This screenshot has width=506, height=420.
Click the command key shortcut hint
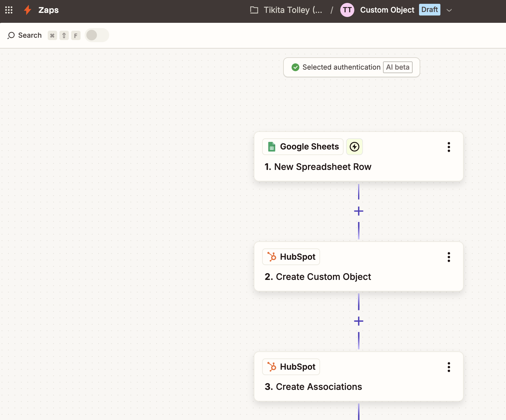52,35
